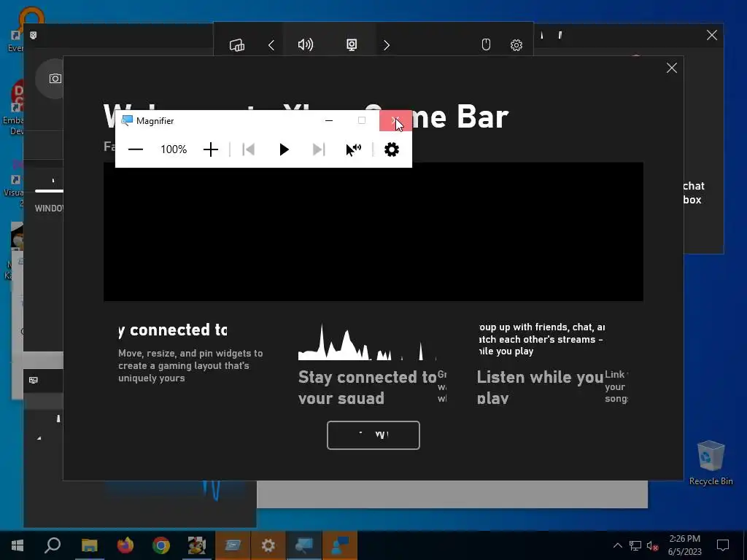
Task: Open the Feedback Hub taskbar icon
Action: pos(340,545)
